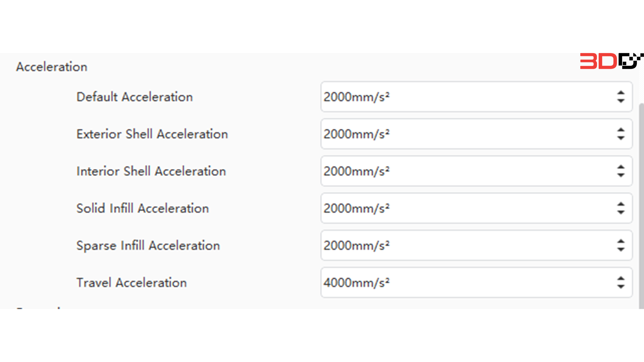
Task: Click the vertical scrollbar on the right edge
Action: [x=641, y=201]
